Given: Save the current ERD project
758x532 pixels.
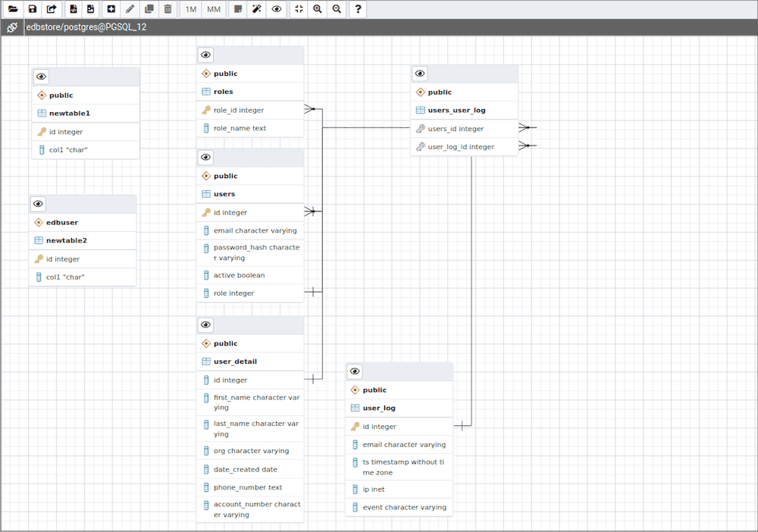Looking at the screenshot, I should [x=31, y=8].
